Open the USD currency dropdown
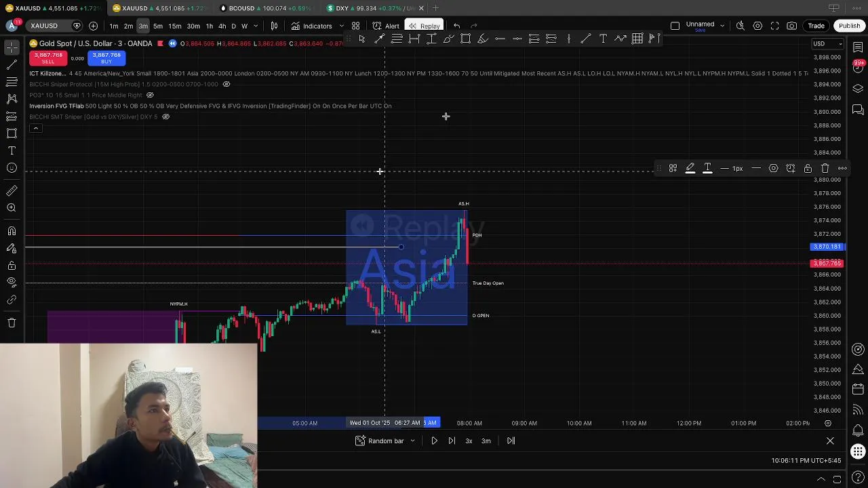868x488 pixels. [827, 43]
